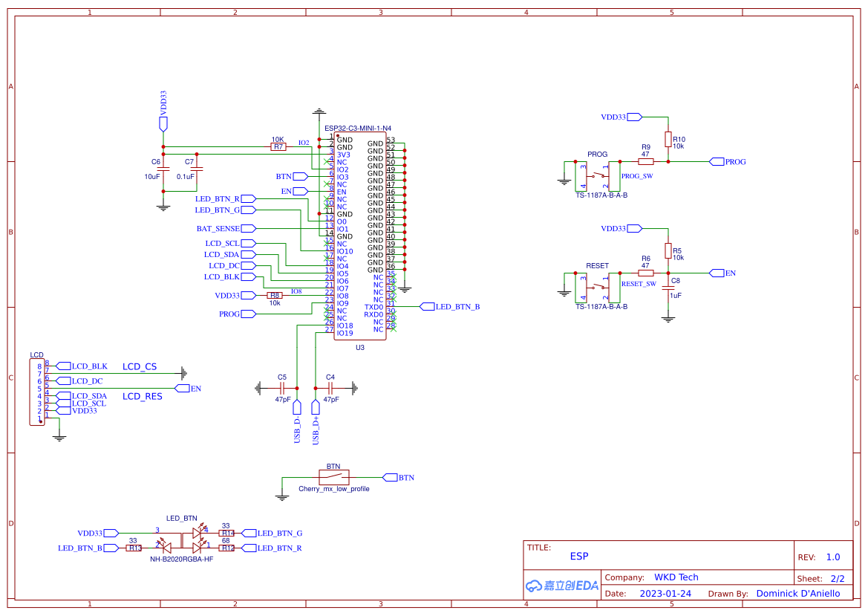Viewport: 868px width, 616px height.
Task: Click the sheet title text ESP
Action: pos(579,556)
